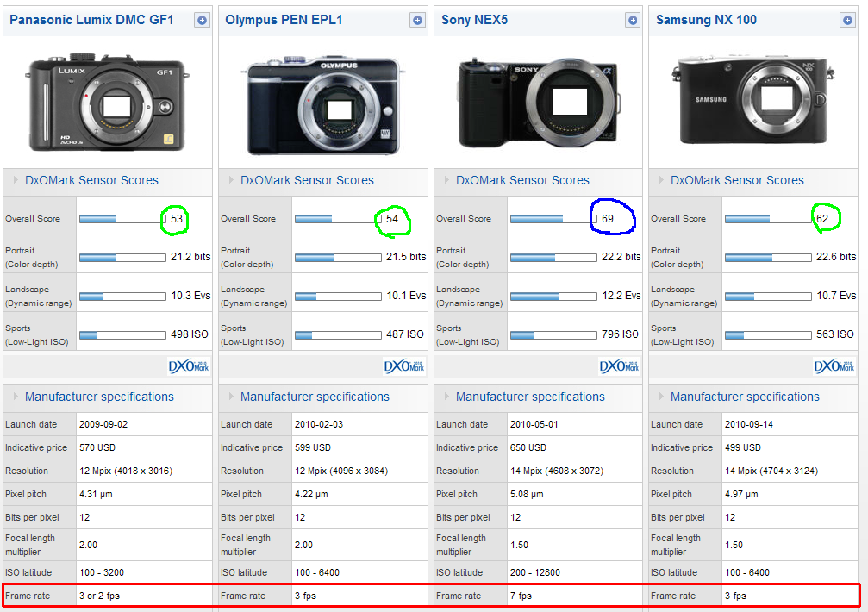Click the '650 USD' indicative price
Viewport: 868px width, 612px height.
(528, 447)
